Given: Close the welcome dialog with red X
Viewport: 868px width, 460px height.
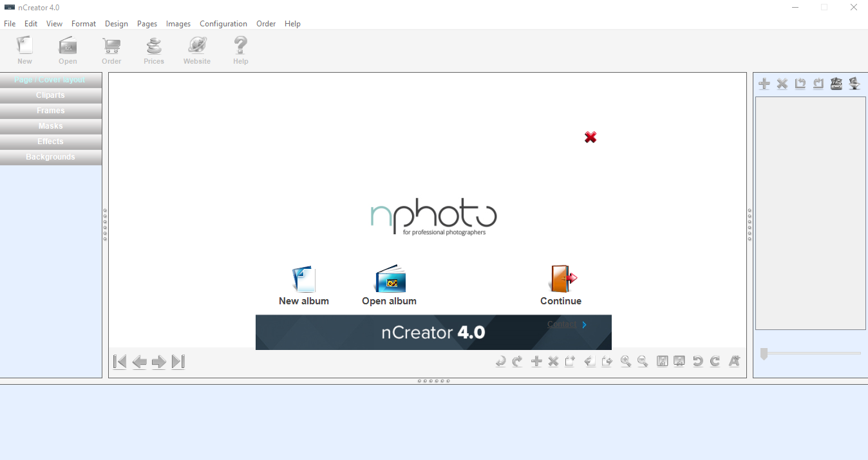Looking at the screenshot, I should pyautogui.click(x=590, y=137).
